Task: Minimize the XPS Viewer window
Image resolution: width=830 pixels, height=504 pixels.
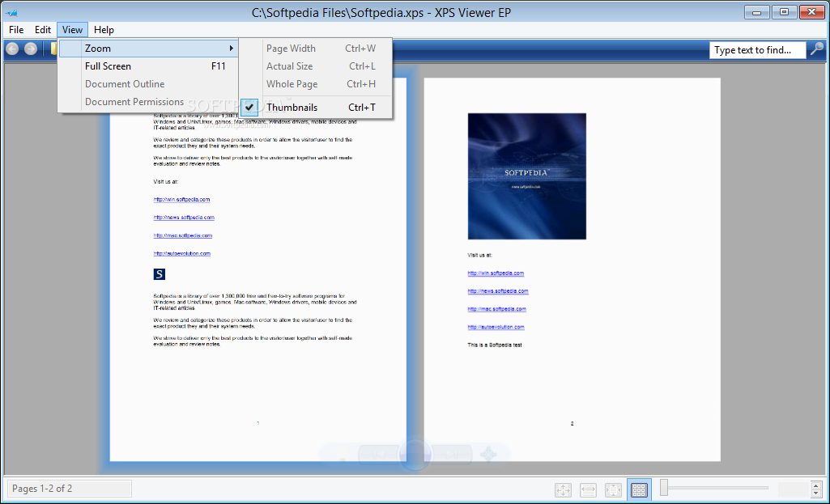Action: click(757, 11)
